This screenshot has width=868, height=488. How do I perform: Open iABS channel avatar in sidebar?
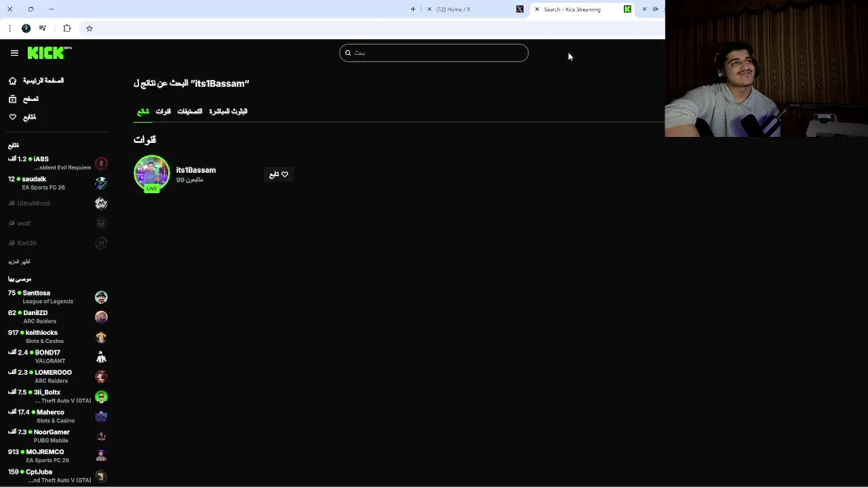click(x=101, y=163)
